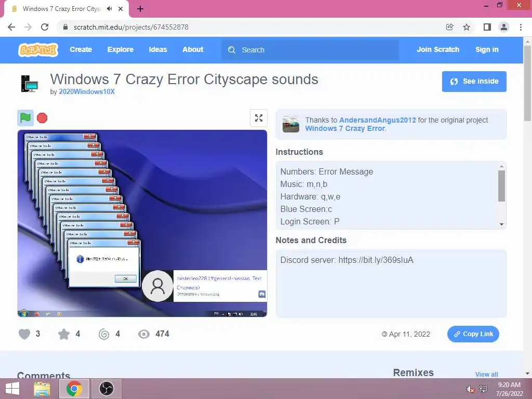Image resolution: width=532 pixels, height=399 pixels.
Task: Open the Chrome profile menu
Action: [504, 27]
